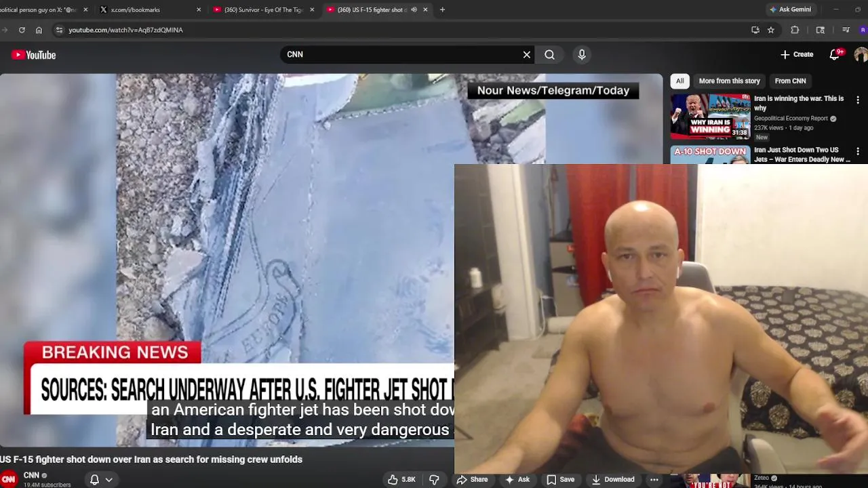This screenshot has height=488, width=868.
Task: Clear the CNN search text with X
Action: 526,55
